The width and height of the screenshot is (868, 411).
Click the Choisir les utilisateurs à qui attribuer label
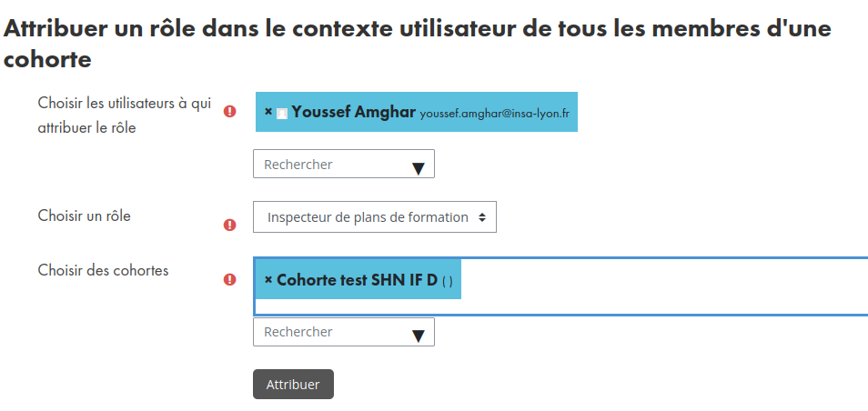pos(125,115)
